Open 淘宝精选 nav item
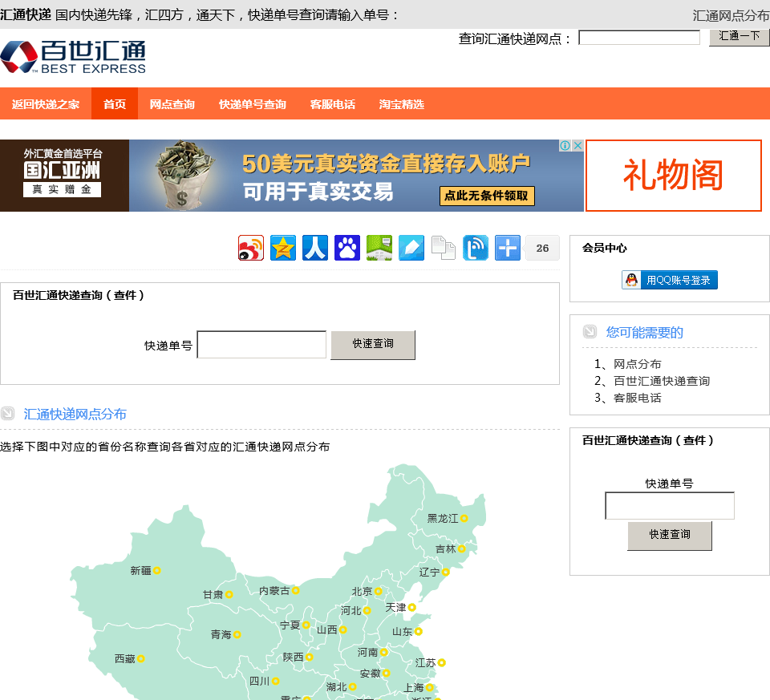This screenshot has height=700, width=770. [x=402, y=104]
